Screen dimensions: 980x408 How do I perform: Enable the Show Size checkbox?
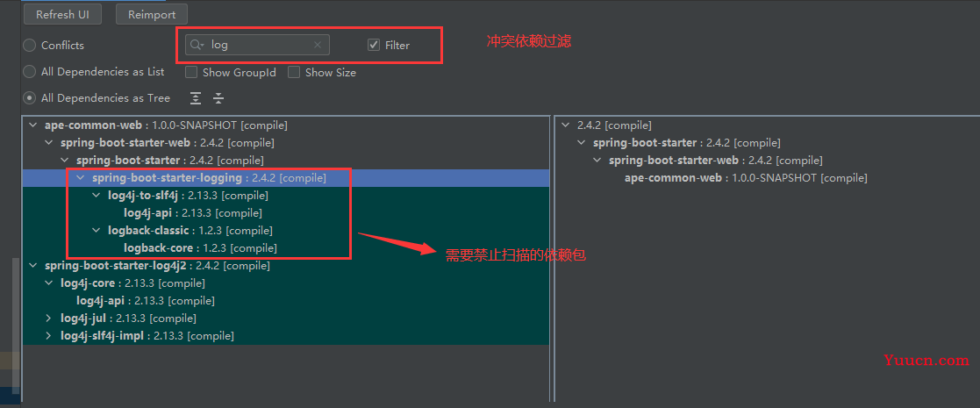(x=295, y=73)
